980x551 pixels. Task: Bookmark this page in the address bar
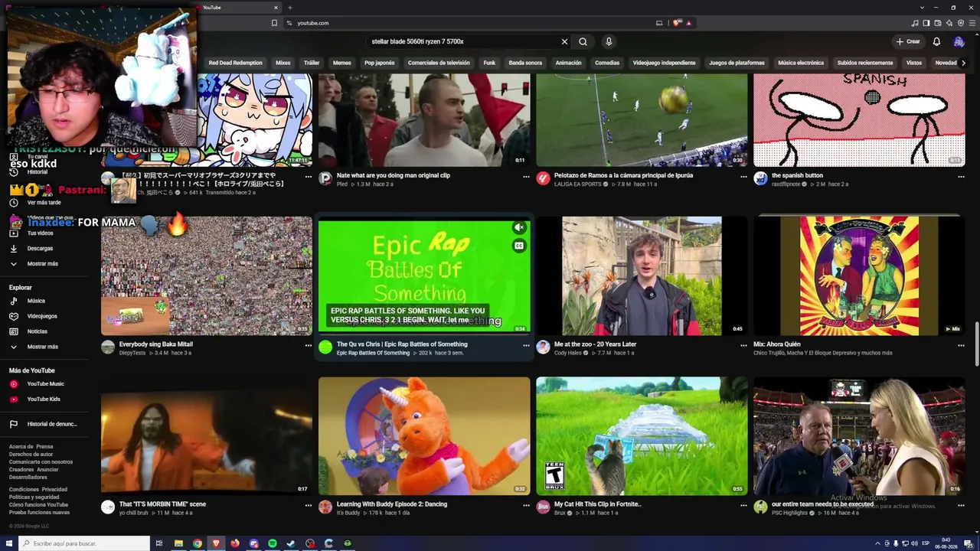pos(275,23)
